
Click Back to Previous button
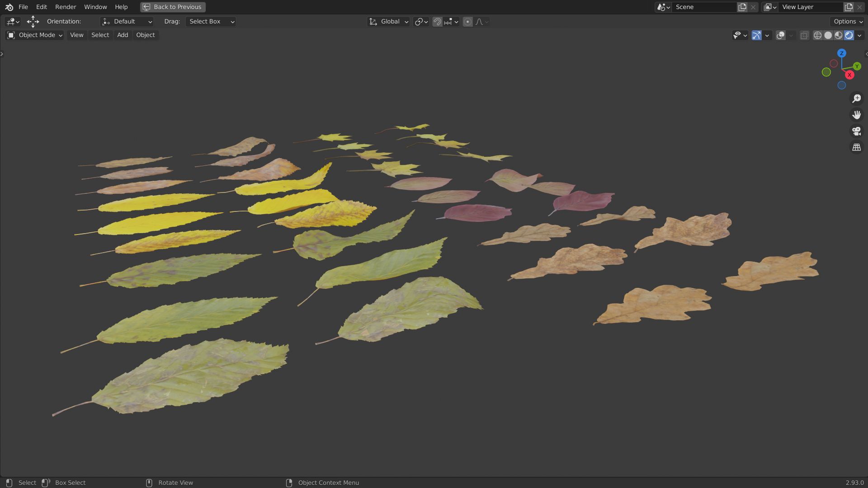(x=173, y=7)
